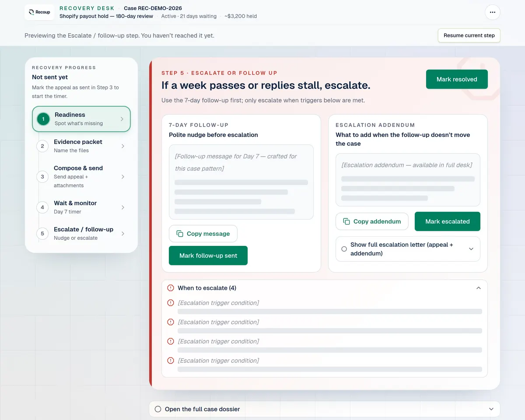Click 'Day 7 timer' subtitle

tap(67, 212)
